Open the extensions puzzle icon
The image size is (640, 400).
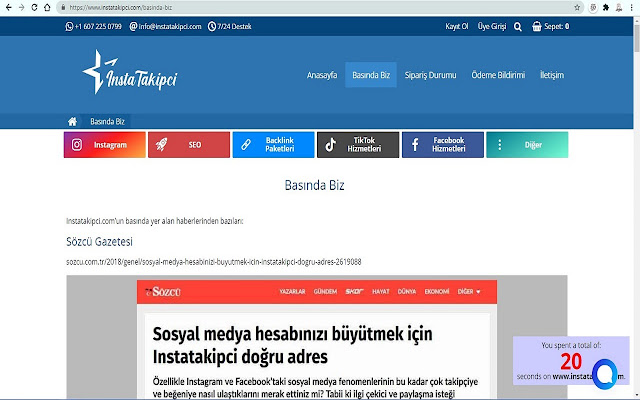(x=606, y=7)
